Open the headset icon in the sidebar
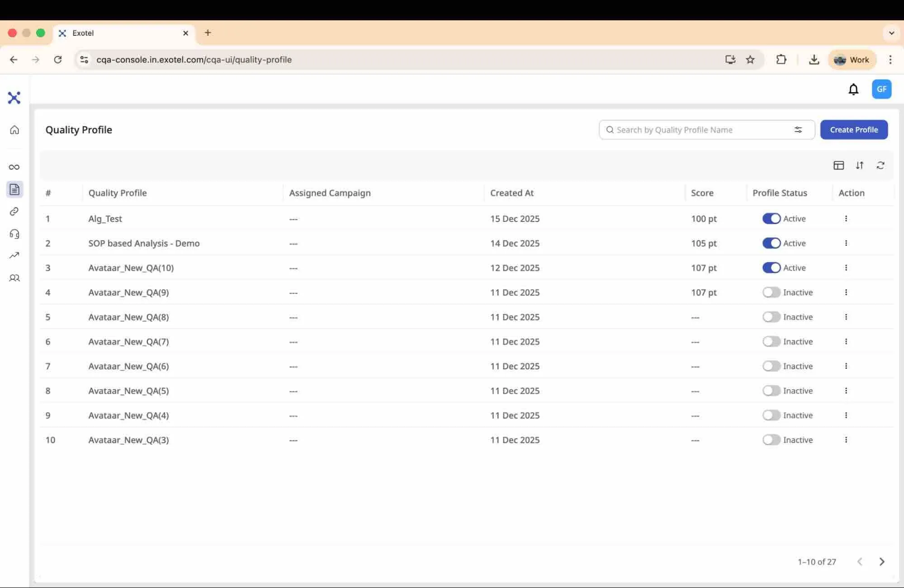Screen dimensions: 904x588 coord(14,234)
